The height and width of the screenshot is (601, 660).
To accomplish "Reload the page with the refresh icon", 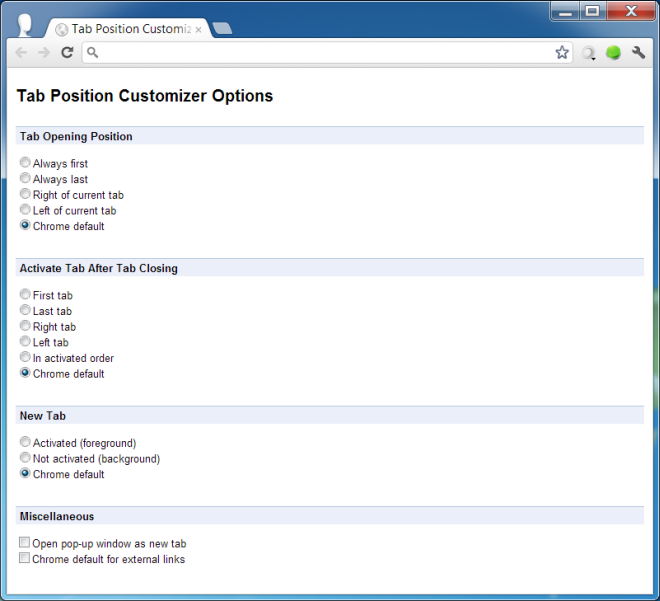I will pyautogui.click(x=67, y=52).
